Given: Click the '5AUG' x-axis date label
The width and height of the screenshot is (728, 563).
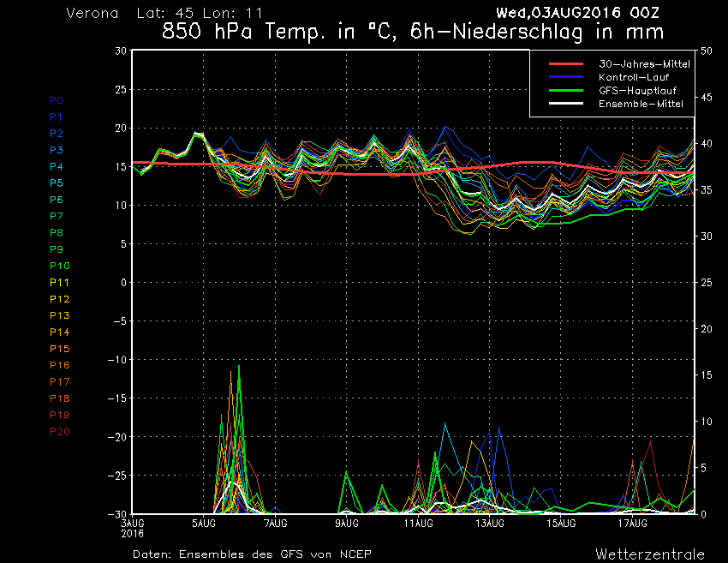Looking at the screenshot, I should [204, 524].
